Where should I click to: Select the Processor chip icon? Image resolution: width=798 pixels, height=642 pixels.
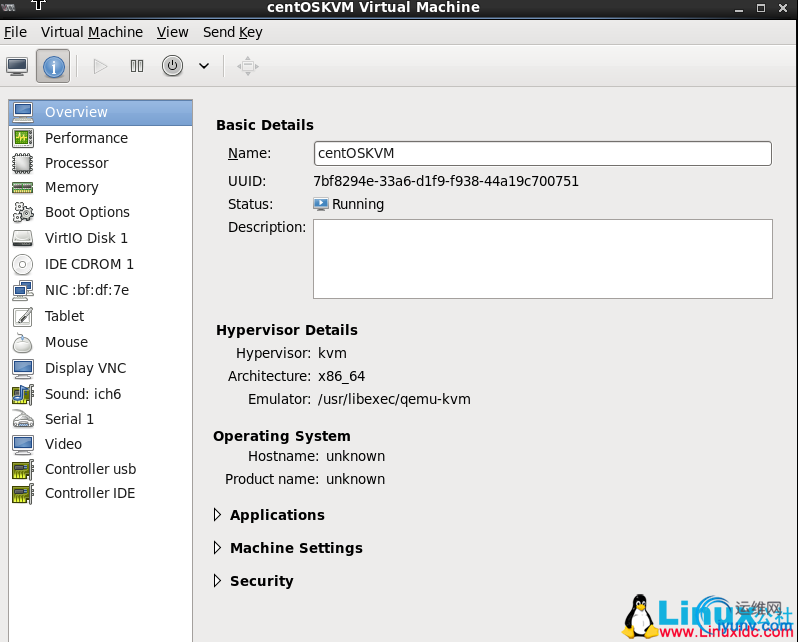click(23, 163)
